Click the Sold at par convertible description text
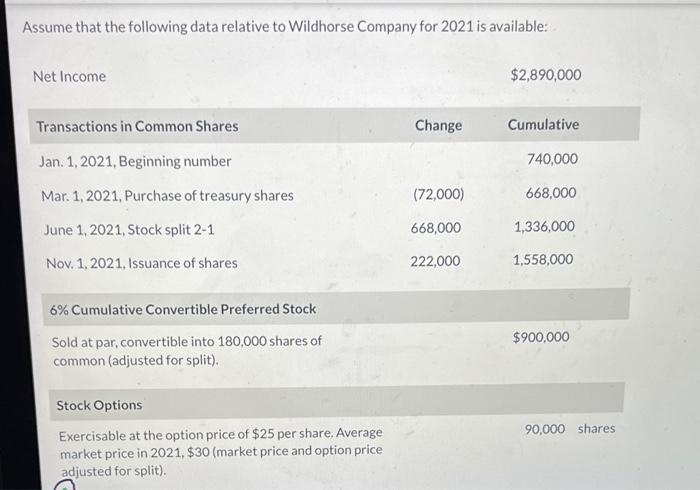Image resolution: width=700 pixels, height=490 pixels. (187, 351)
